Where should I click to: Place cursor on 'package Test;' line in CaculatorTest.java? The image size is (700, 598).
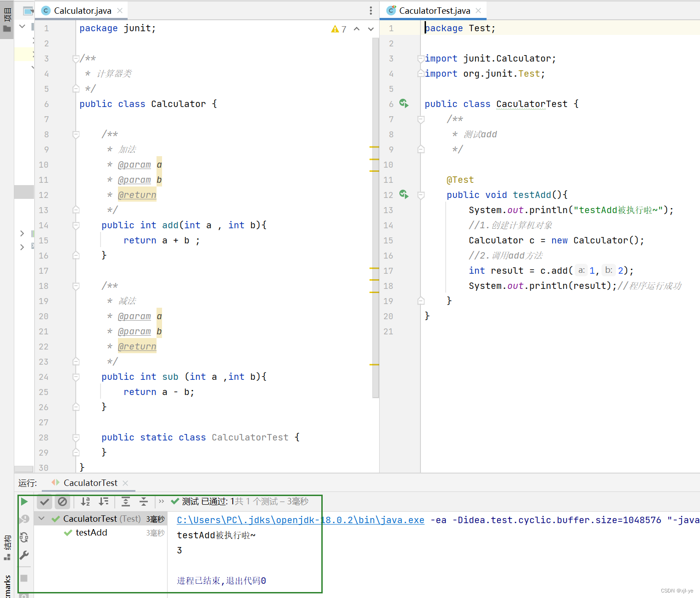460,28
